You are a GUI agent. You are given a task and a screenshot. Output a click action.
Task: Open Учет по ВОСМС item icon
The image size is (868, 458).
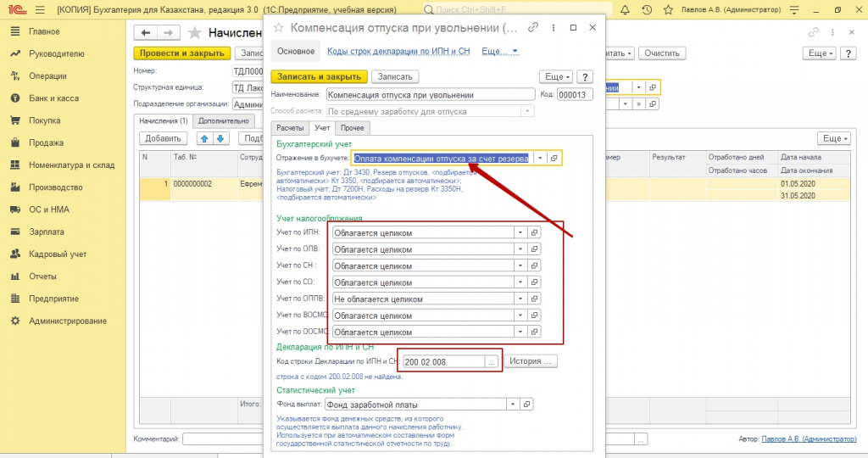pyautogui.click(x=534, y=316)
